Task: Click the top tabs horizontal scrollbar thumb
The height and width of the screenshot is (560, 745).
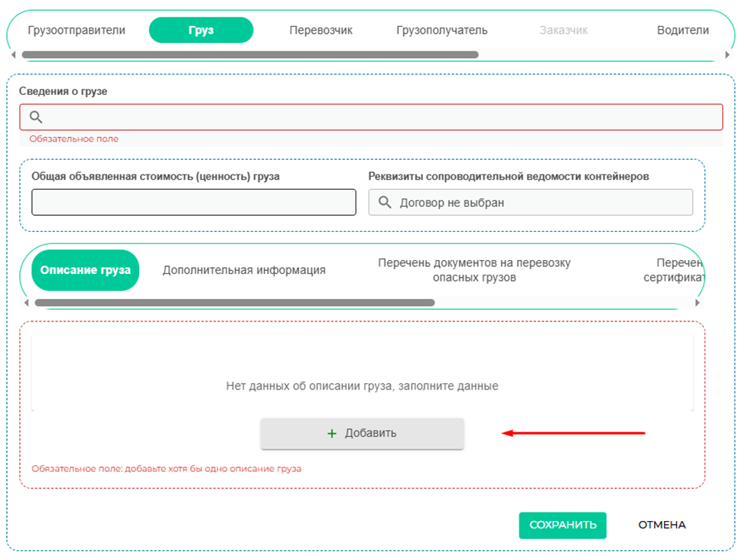Action: click(250, 55)
